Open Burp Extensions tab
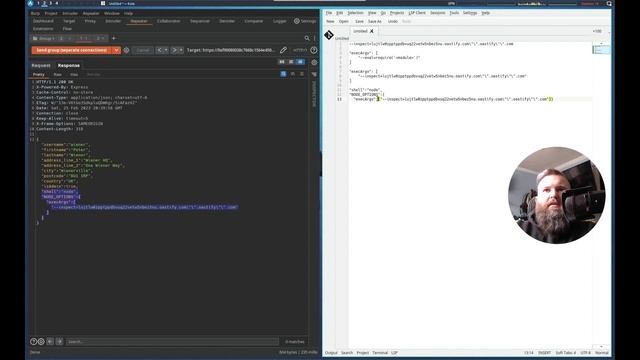640x360 pixels. tap(43, 29)
